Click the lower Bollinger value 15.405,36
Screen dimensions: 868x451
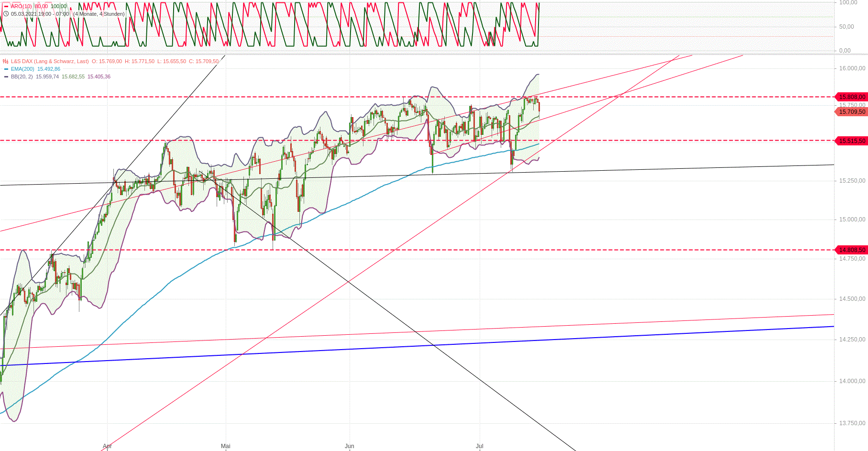(x=99, y=77)
